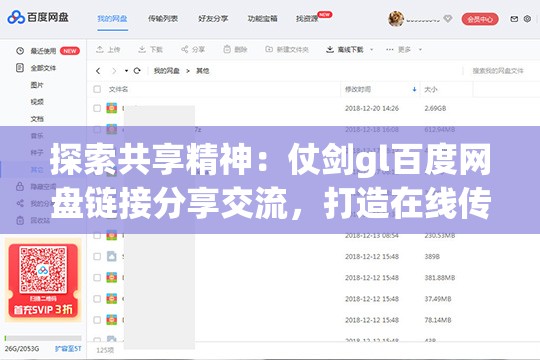Go back with the left arrow
The height and width of the screenshot is (360, 540).
[x=98, y=71]
